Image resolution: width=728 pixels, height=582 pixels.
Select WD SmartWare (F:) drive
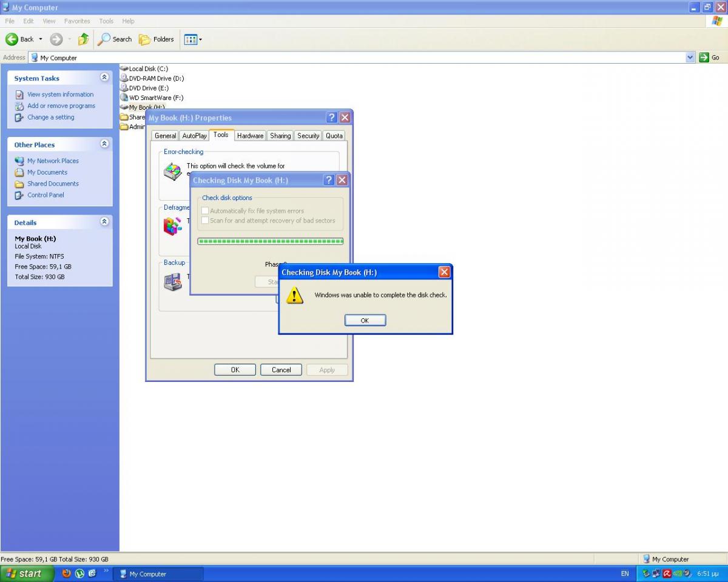[x=152, y=98]
